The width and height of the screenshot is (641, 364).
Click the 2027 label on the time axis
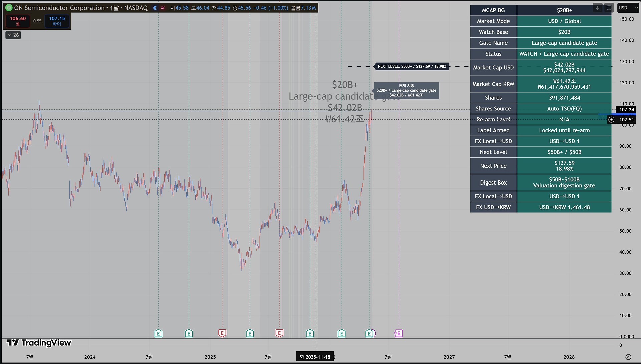[449, 357]
